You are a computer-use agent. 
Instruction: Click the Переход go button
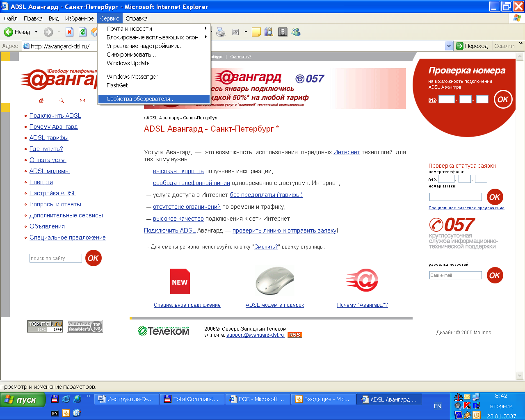[472, 46]
